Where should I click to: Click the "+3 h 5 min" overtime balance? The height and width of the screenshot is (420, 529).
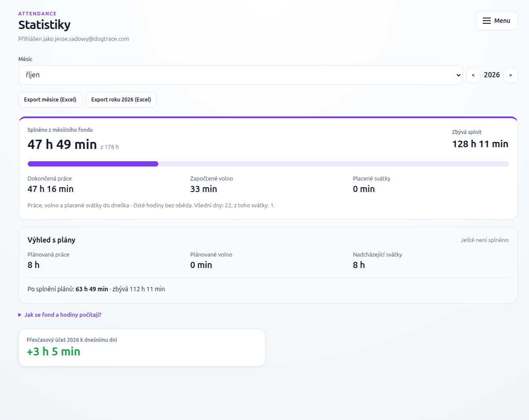click(54, 351)
